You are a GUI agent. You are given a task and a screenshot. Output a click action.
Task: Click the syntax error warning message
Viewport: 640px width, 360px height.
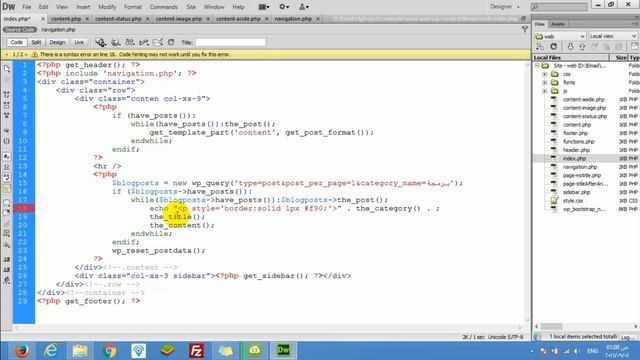point(135,54)
